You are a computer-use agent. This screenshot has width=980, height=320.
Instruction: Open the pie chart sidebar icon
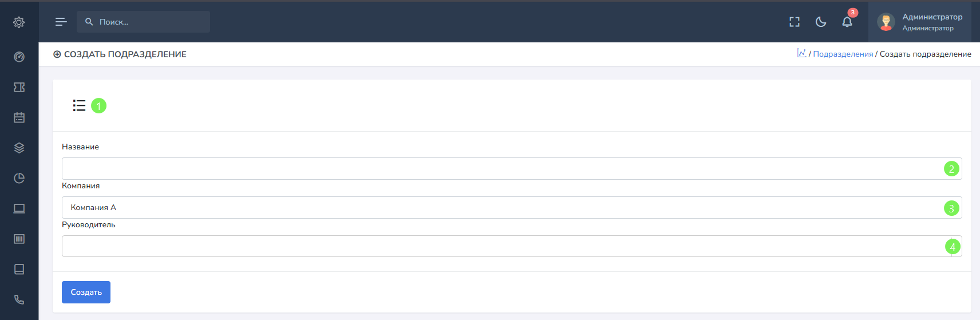point(19,178)
